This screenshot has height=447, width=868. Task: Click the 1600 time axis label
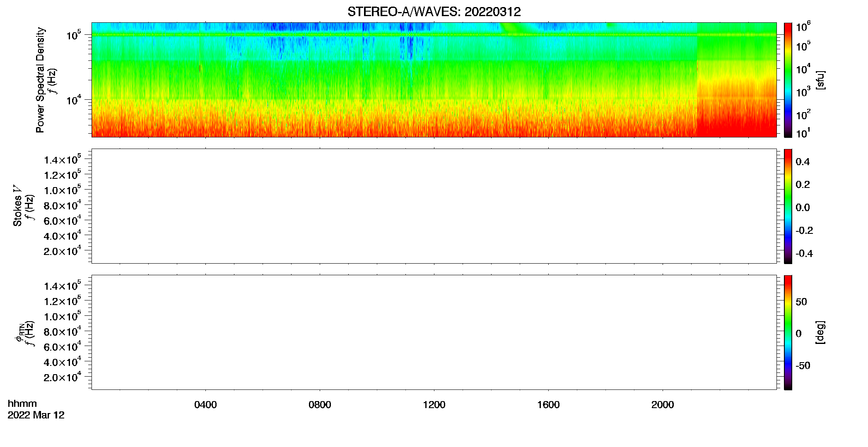click(x=548, y=404)
